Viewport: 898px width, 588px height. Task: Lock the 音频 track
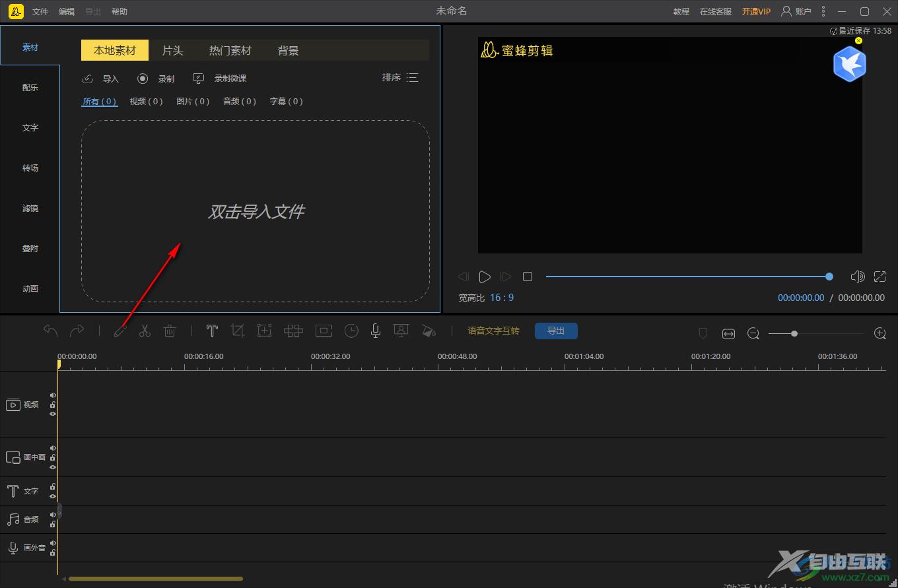(x=53, y=524)
